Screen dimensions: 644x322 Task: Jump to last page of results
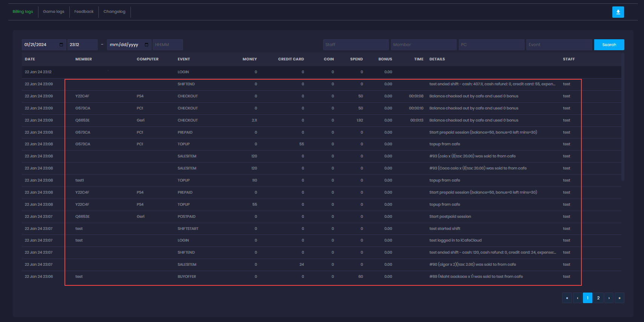pyautogui.click(x=619, y=298)
